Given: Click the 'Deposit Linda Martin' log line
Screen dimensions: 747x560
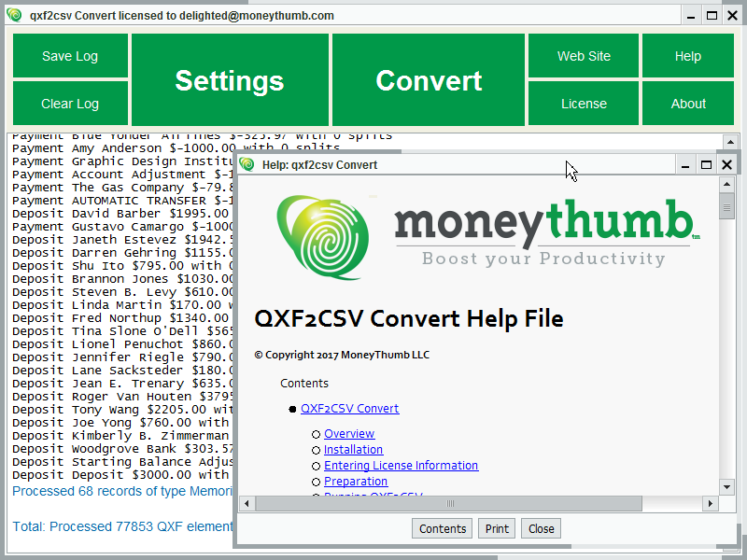Looking at the screenshot, I should (123, 305).
